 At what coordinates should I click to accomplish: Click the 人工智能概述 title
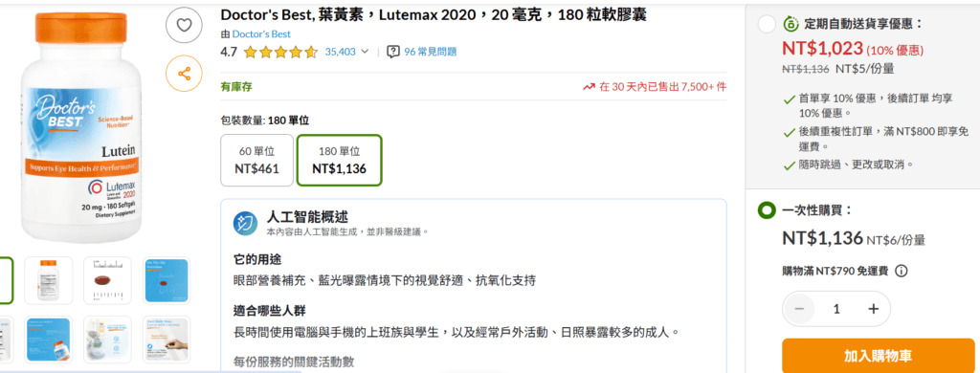point(307,217)
